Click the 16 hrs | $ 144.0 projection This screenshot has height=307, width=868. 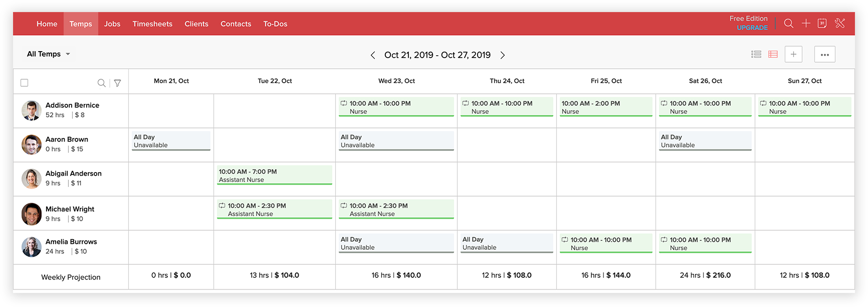coord(606,275)
